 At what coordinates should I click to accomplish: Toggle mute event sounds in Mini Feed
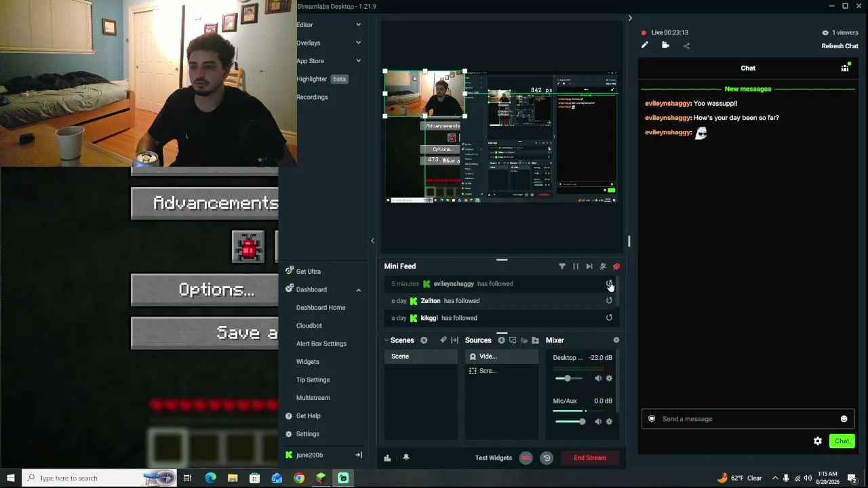(603, 266)
